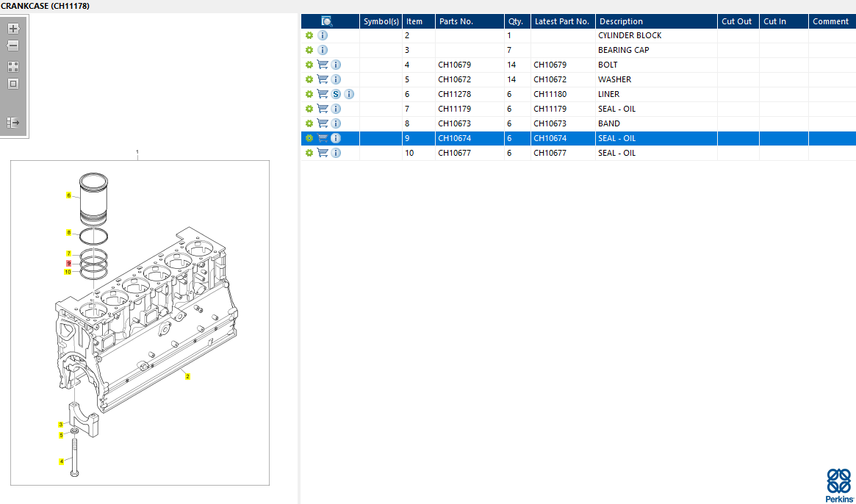Select callout 2 on cylinder block
Image resolution: width=856 pixels, height=504 pixels.
click(x=187, y=376)
